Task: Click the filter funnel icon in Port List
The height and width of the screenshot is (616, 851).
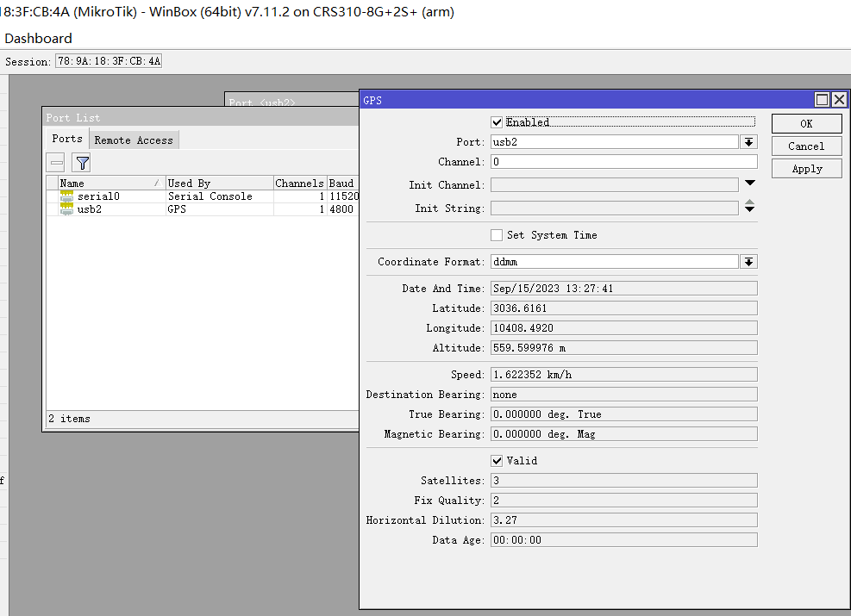Action: click(82, 162)
